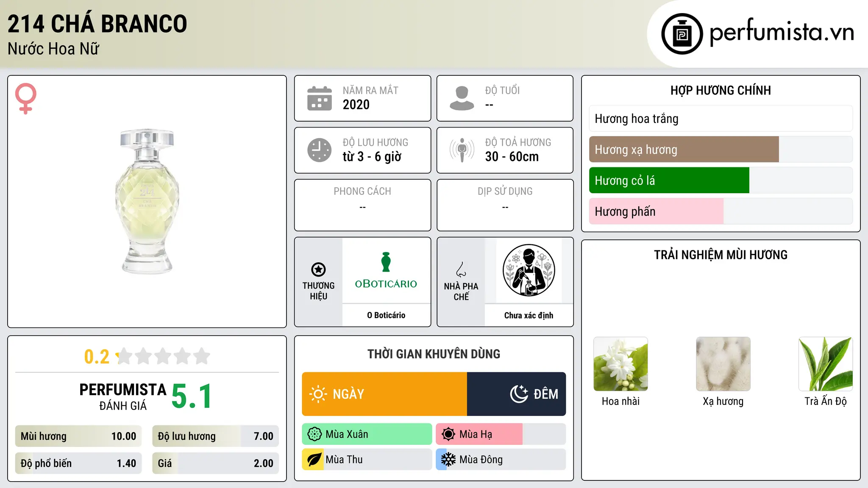Click the Thời gian khuyên dùng heading
868x488 pixels.
click(x=434, y=354)
